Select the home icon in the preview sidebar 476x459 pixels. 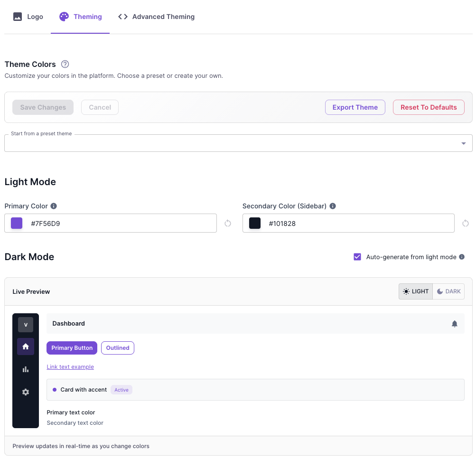[x=26, y=346]
